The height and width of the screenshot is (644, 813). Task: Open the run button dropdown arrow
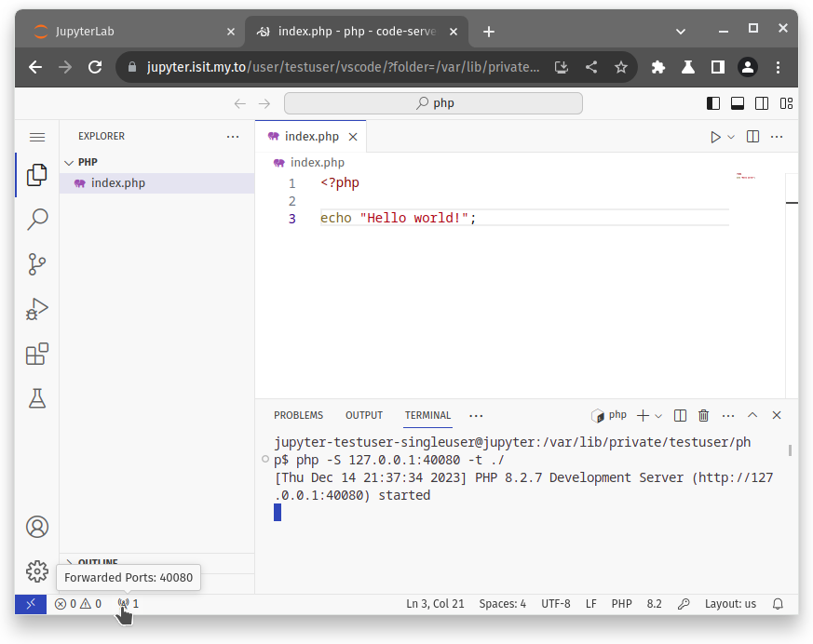pyautogui.click(x=731, y=137)
